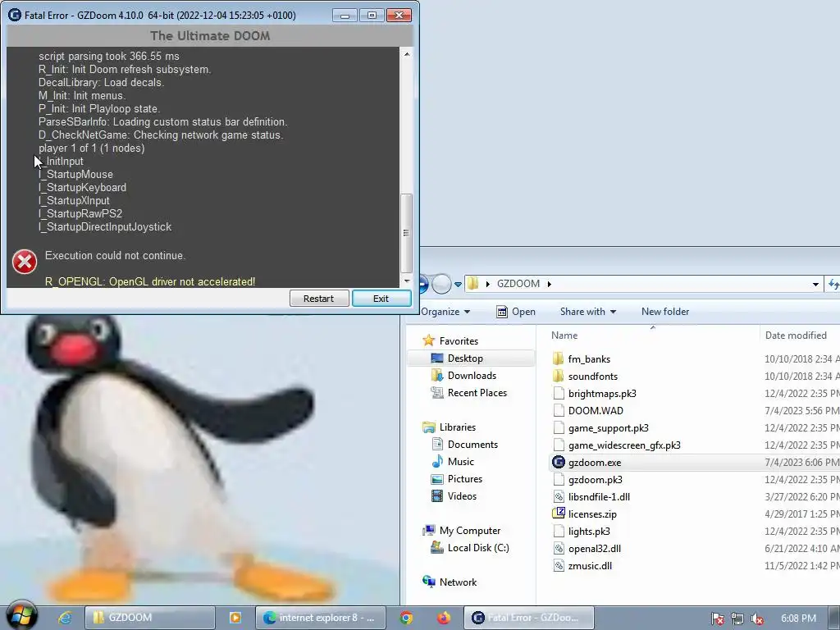This screenshot has height=630, width=840.
Task: Open Recent Places in navigation pane
Action: click(477, 393)
